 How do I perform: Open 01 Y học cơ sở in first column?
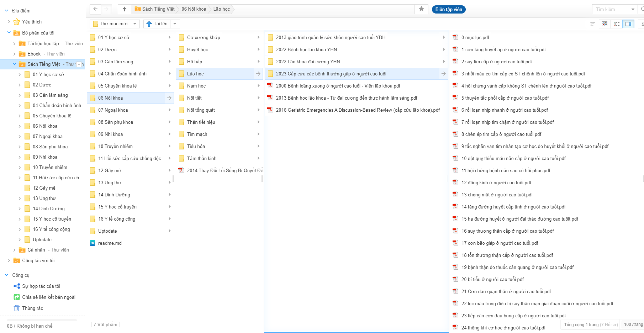pyautogui.click(x=130, y=37)
